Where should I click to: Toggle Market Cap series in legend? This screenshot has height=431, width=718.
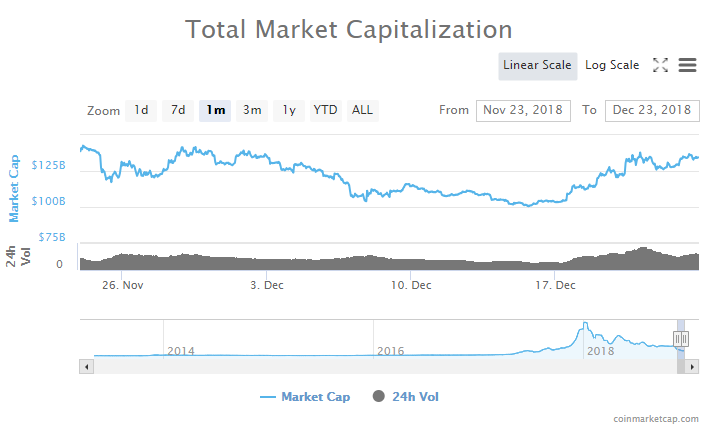305,397
